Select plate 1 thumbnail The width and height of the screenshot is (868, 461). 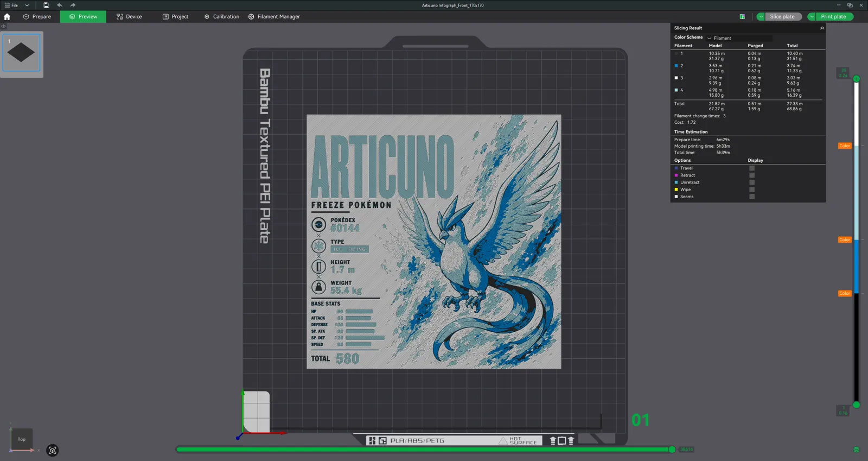click(22, 53)
